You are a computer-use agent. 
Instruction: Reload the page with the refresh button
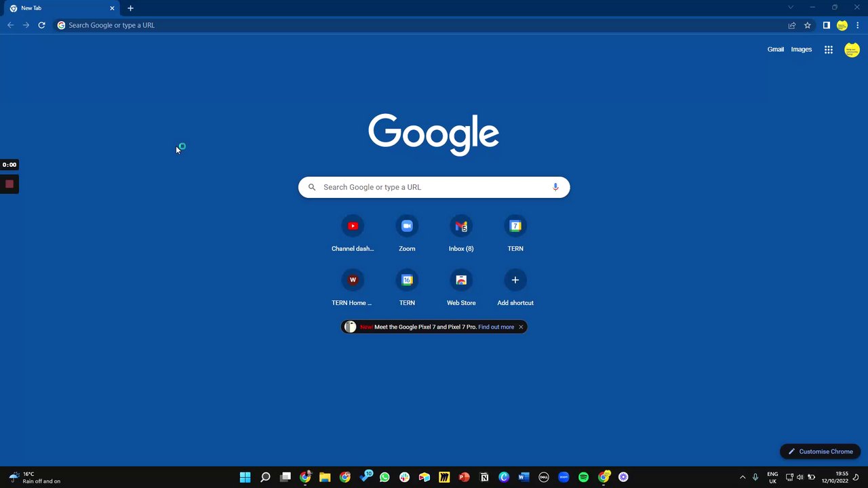coord(41,25)
